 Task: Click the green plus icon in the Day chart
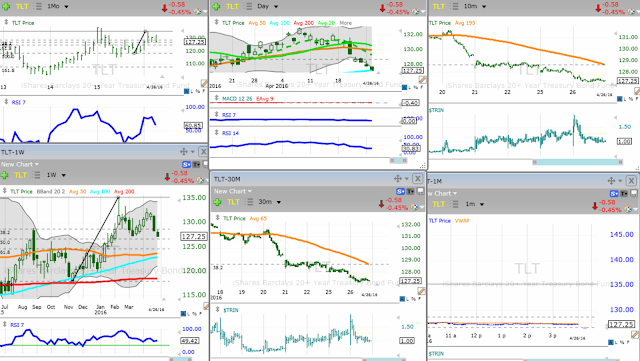coord(216,7)
